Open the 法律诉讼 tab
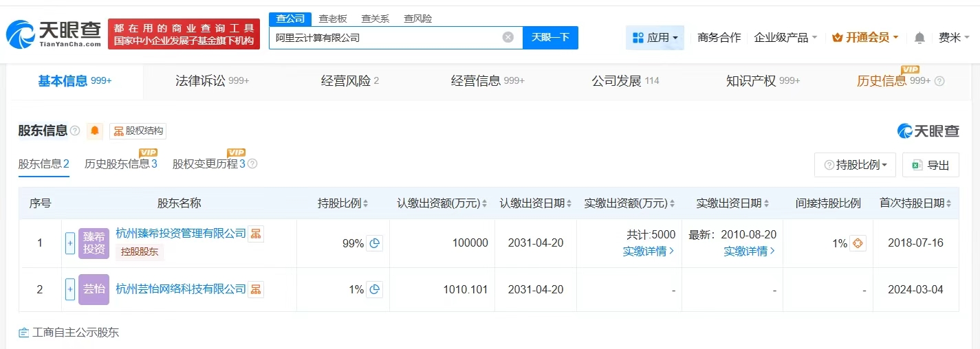 (213, 81)
